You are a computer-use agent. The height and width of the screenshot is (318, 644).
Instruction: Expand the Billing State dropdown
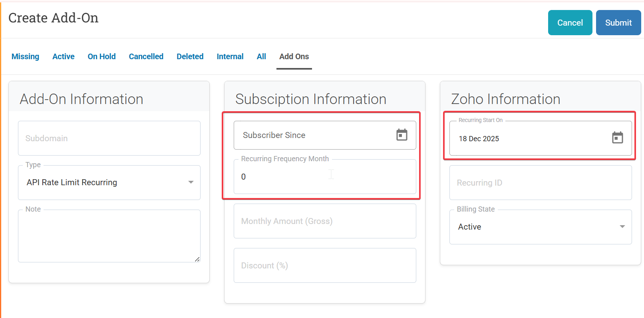pos(622,227)
